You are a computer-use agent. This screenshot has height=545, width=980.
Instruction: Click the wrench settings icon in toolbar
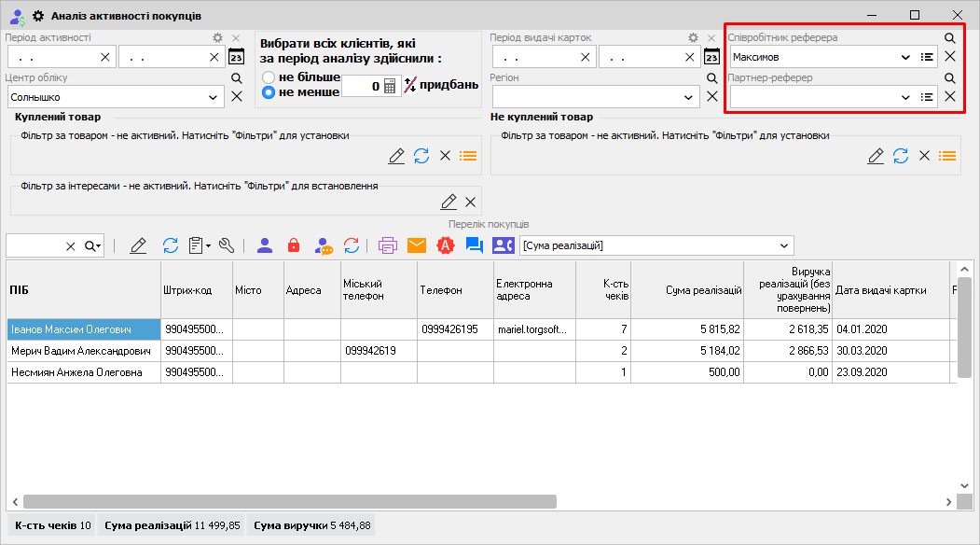click(x=226, y=245)
